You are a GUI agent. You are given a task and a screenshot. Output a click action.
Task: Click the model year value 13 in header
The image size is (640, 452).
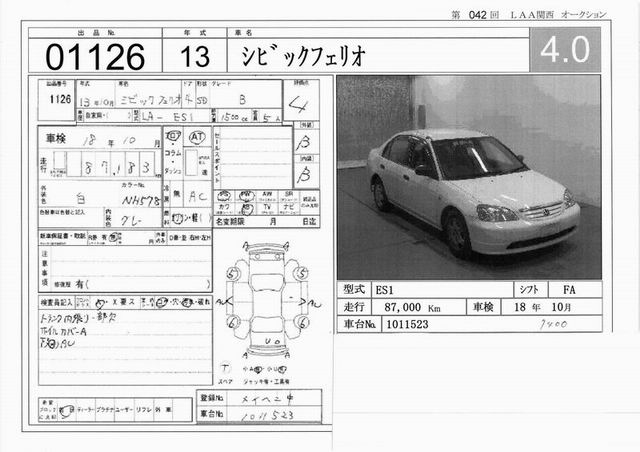[x=195, y=56]
